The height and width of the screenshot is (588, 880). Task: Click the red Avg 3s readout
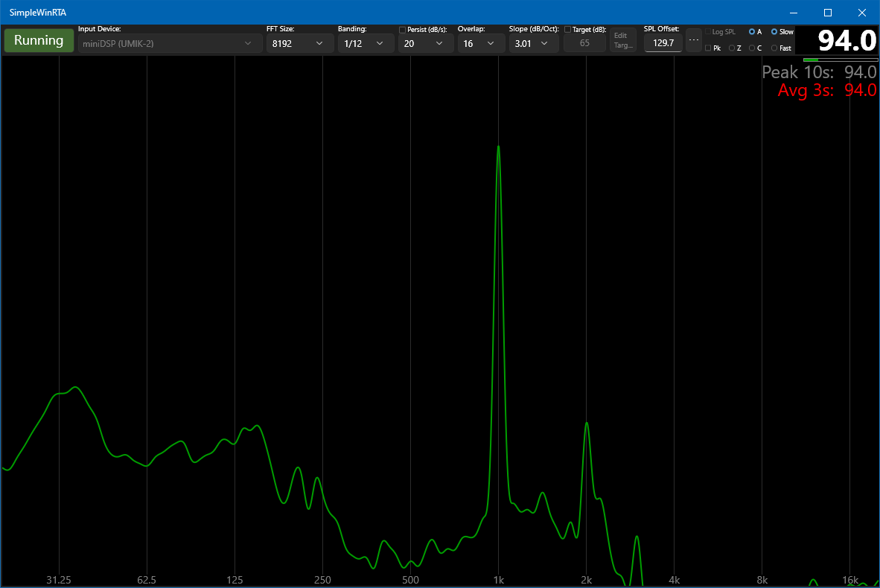(x=826, y=90)
